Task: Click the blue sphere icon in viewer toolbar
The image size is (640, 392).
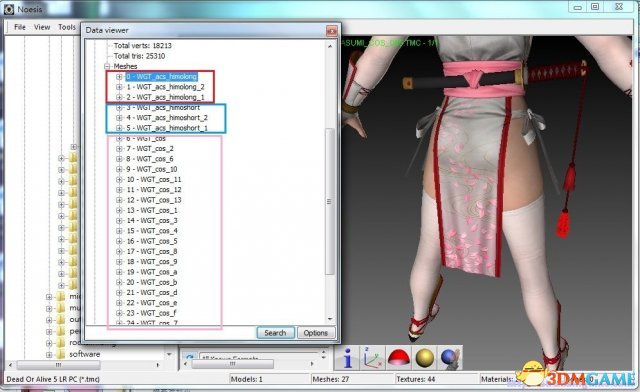Action: click(450, 358)
